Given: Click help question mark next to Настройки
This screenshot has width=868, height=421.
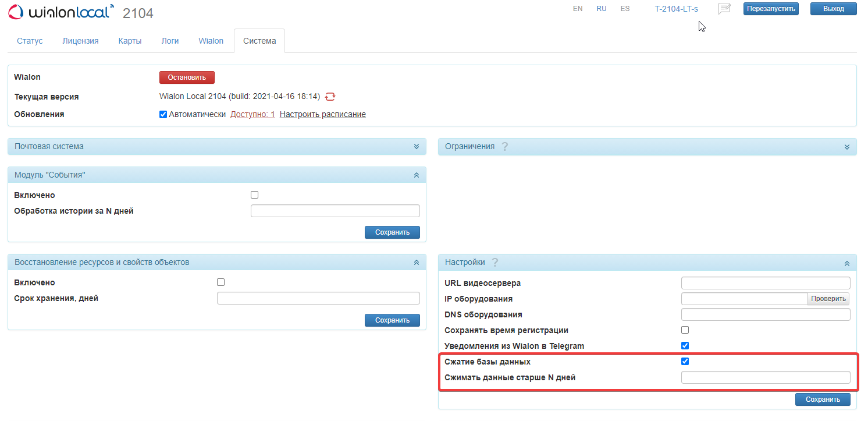Looking at the screenshot, I should point(495,263).
